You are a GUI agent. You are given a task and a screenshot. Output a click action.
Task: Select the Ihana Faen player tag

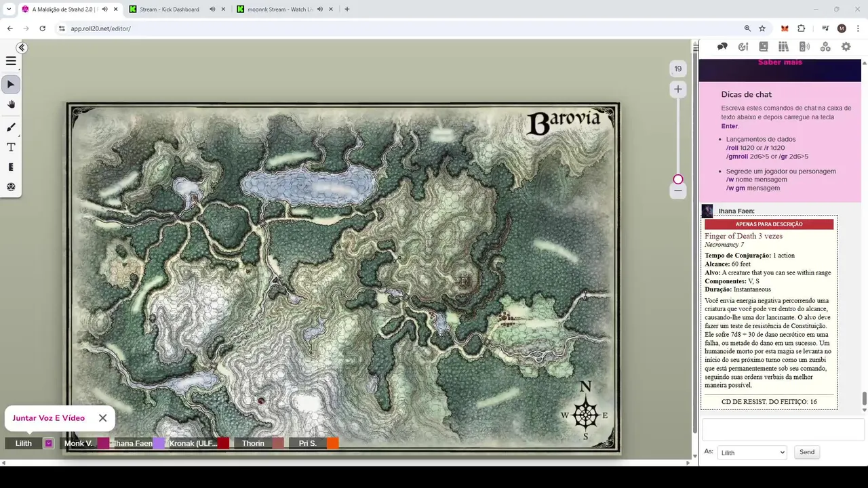tap(133, 443)
